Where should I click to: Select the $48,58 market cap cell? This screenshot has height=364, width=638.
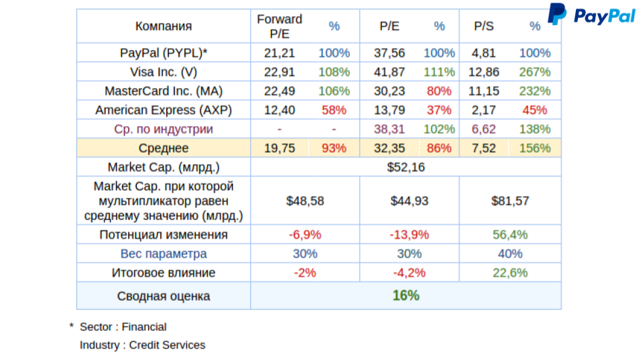click(305, 201)
